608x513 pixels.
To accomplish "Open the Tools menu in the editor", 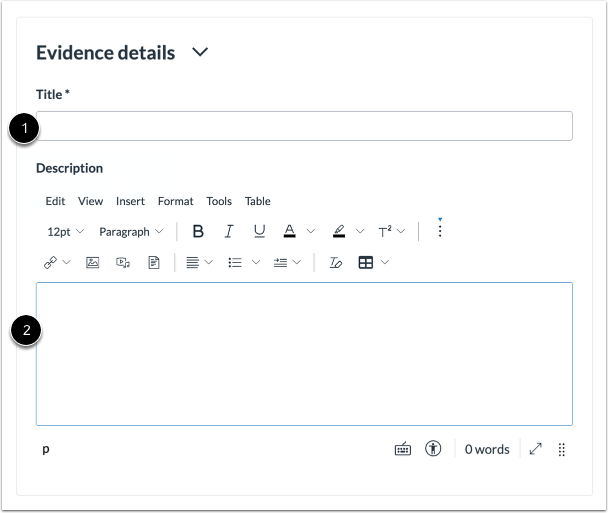I will [219, 201].
